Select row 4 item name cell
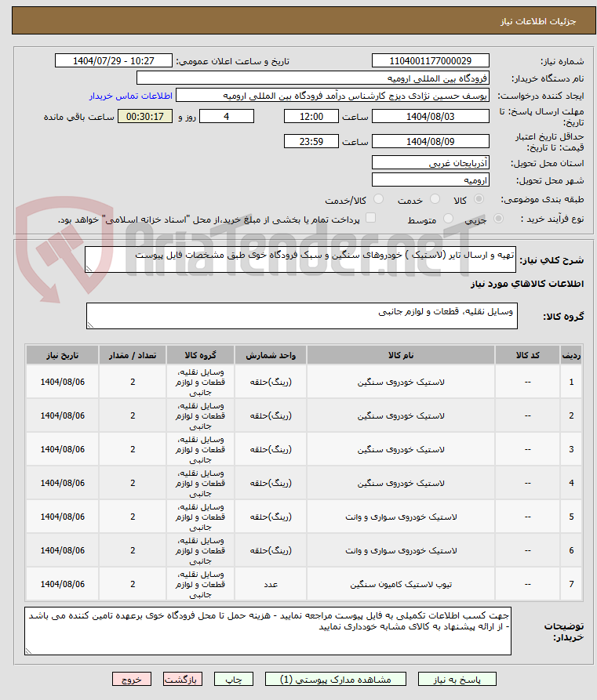Screen dimensions: 597x700 pos(401,483)
